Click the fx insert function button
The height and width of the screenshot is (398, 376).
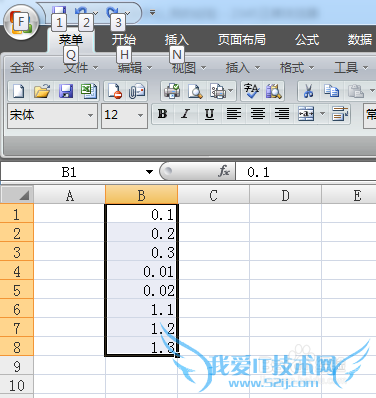(224, 172)
